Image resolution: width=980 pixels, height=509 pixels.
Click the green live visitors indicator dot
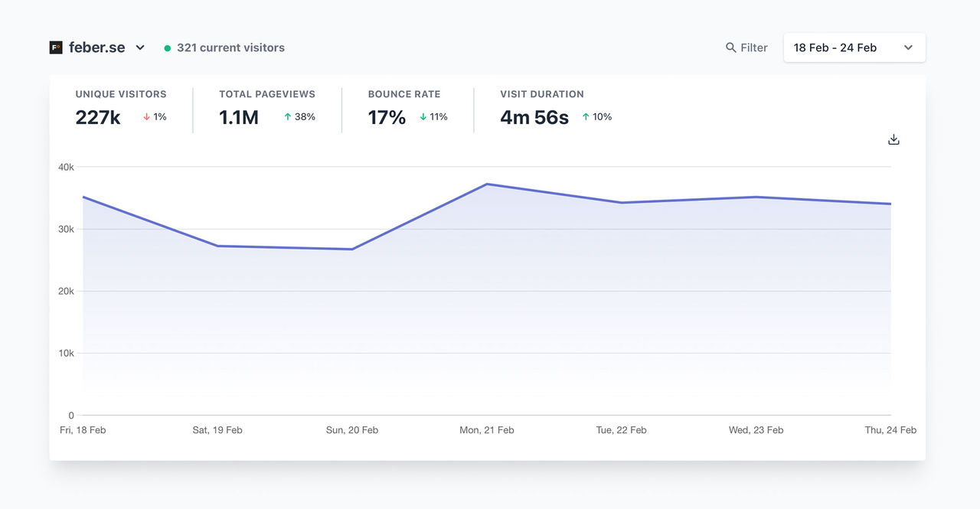[167, 47]
